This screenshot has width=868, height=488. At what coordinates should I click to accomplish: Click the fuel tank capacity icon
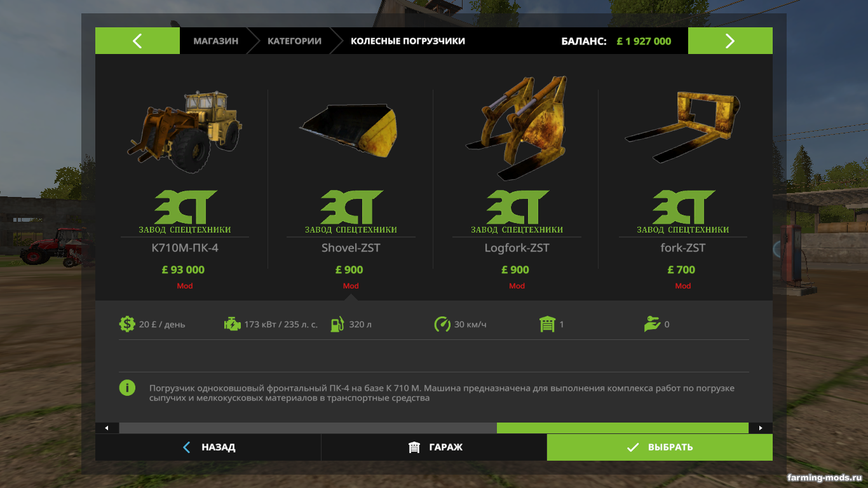tap(337, 324)
